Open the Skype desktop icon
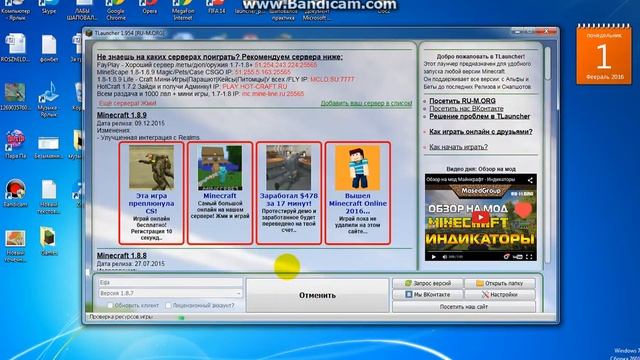 pyautogui.click(x=49, y=7)
